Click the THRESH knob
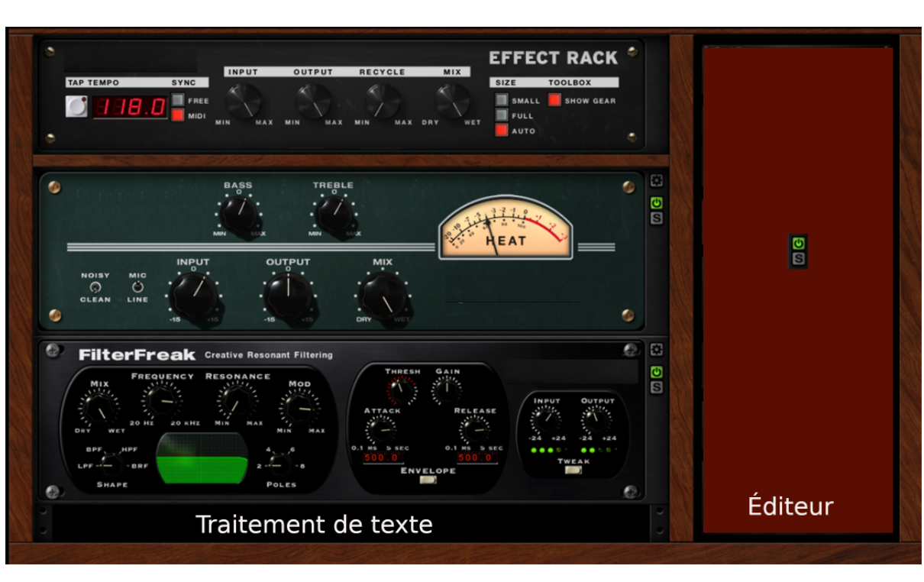This screenshot has width=924, height=582. [x=402, y=392]
